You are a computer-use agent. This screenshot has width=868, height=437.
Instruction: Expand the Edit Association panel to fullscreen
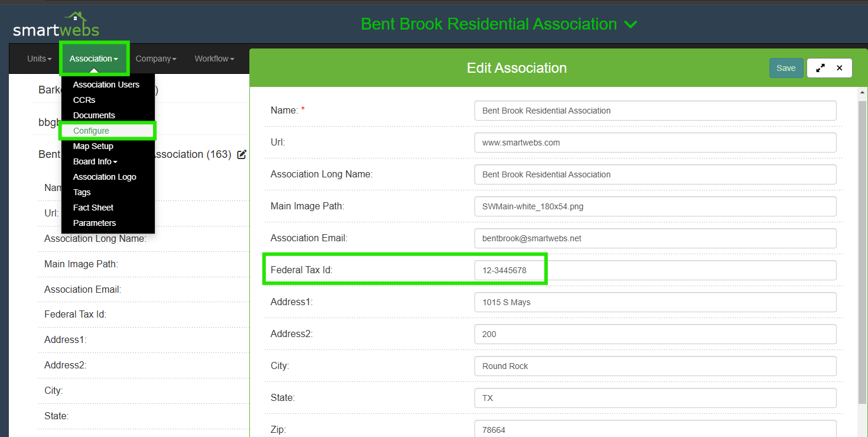[820, 68]
